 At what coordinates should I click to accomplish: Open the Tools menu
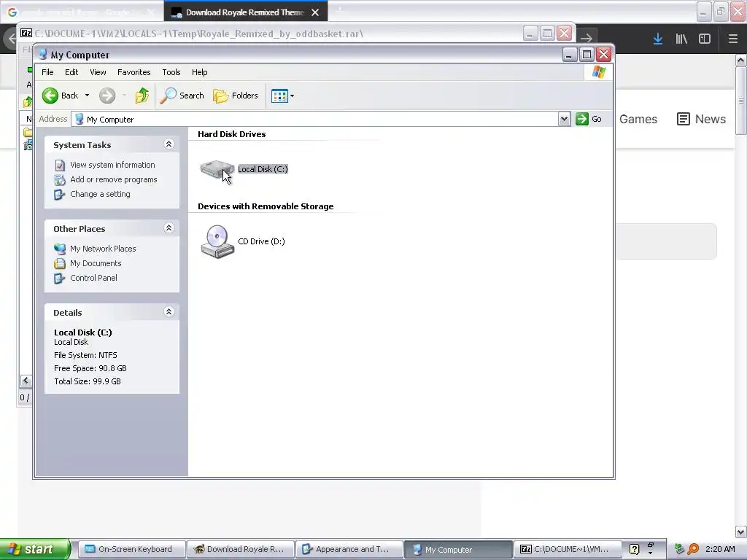171,72
